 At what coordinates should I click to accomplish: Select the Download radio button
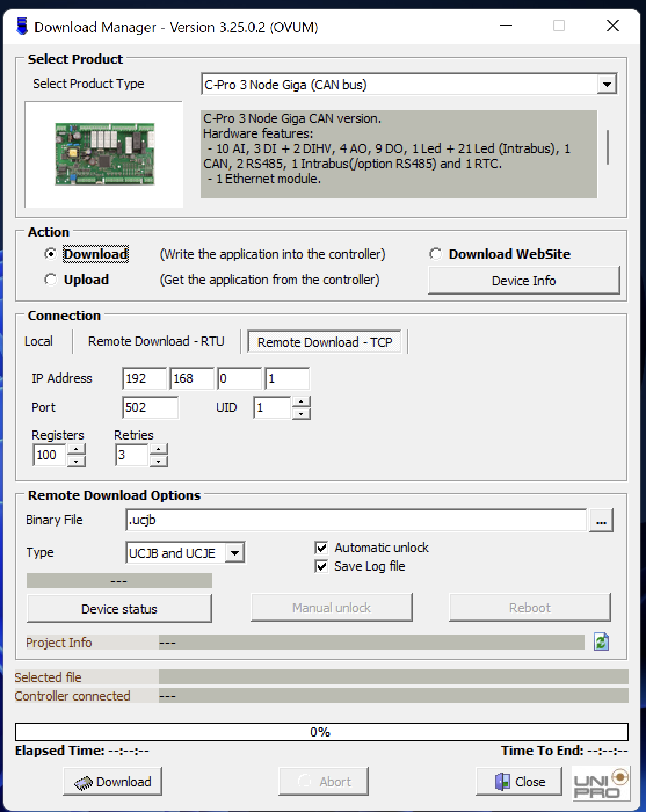pyautogui.click(x=50, y=254)
